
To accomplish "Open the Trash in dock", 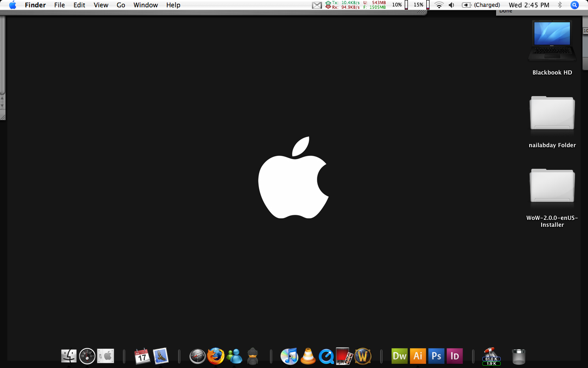I will click(x=519, y=356).
